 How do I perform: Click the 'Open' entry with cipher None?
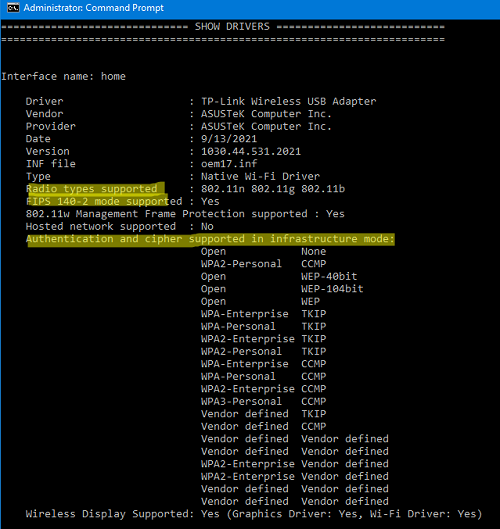pyautogui.click(x=213, y=251)
